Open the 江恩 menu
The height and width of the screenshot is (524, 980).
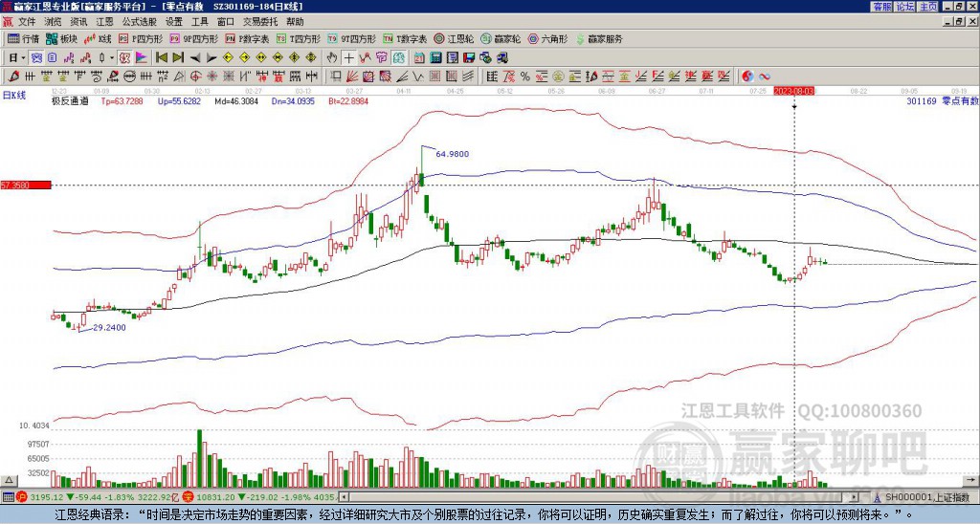(105, 22)
